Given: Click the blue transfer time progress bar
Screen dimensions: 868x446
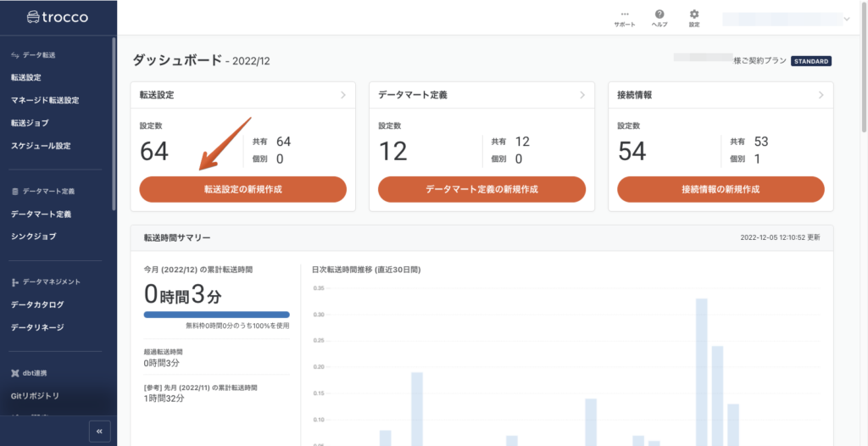Looking at the screenshot, I should pyautogui.click(x=216, y=315).
